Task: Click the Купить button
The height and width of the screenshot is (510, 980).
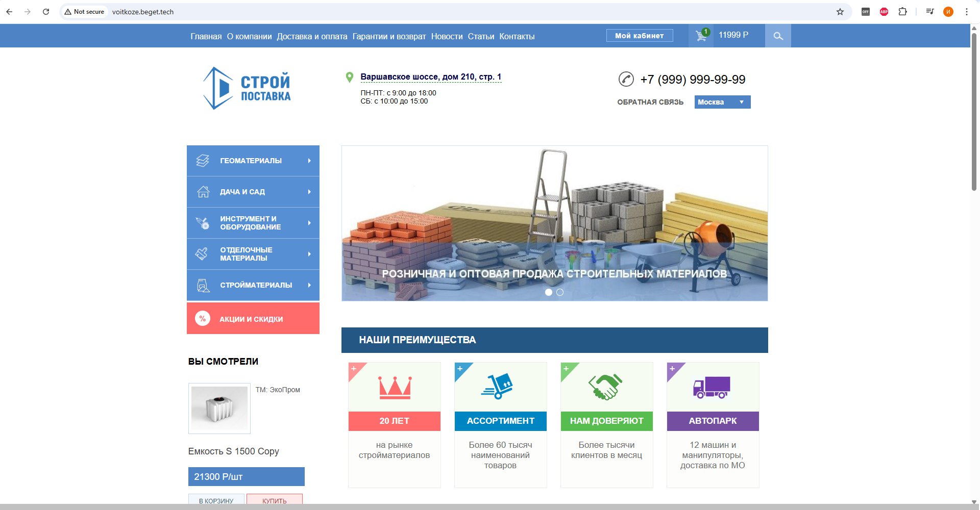Action: (x=275, y=500)
